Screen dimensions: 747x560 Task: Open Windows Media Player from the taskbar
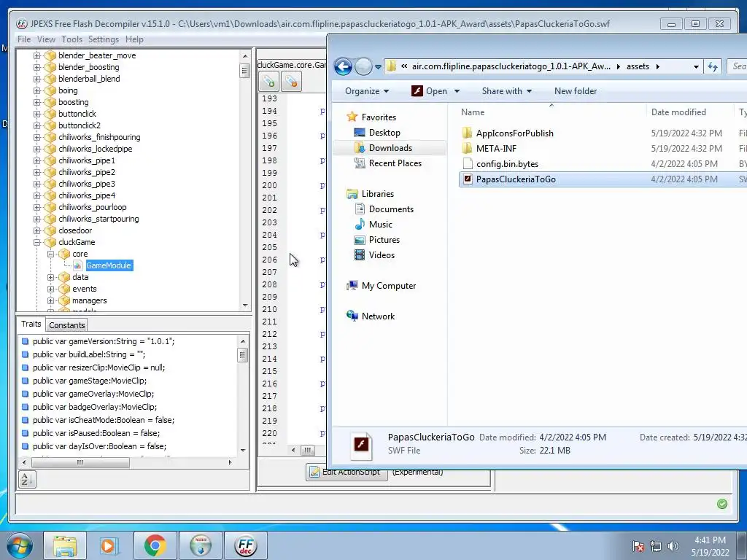coord(108,545)
